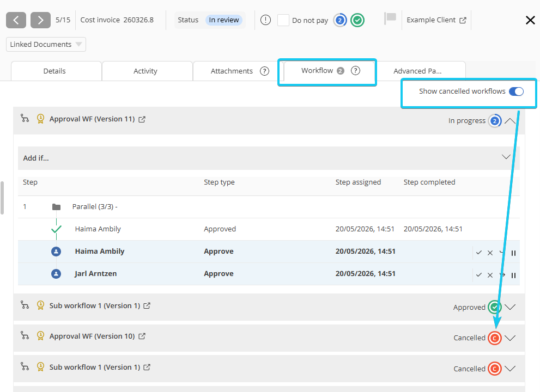Click help icon on Attachments tab
The height and width of the screenshot is (392, 540).
(x=264, y=71)
